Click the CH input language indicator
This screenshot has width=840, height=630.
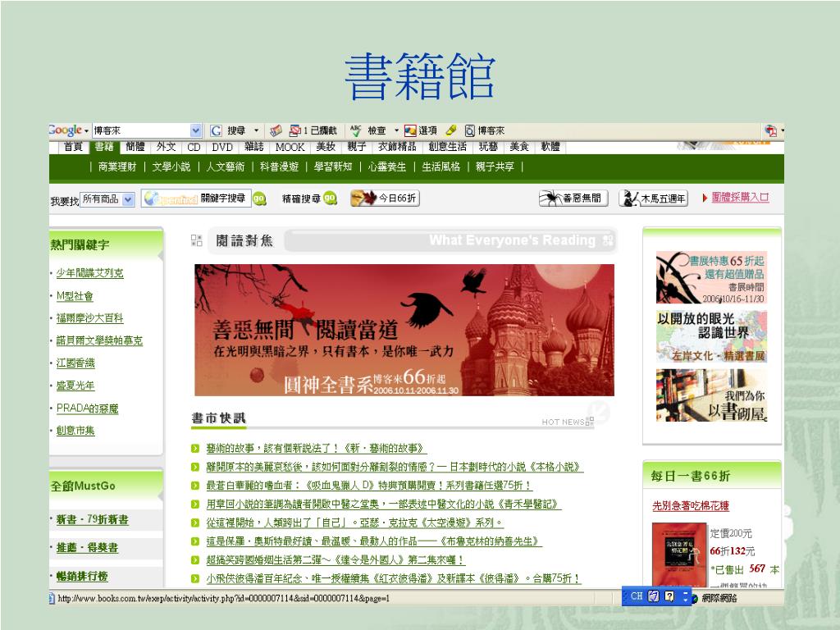637,596
